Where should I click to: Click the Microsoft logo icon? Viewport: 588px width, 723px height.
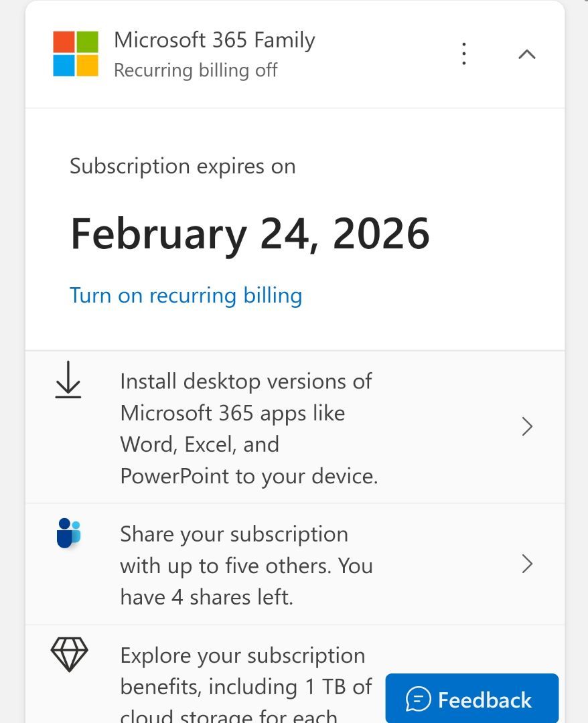pos(76,54)
